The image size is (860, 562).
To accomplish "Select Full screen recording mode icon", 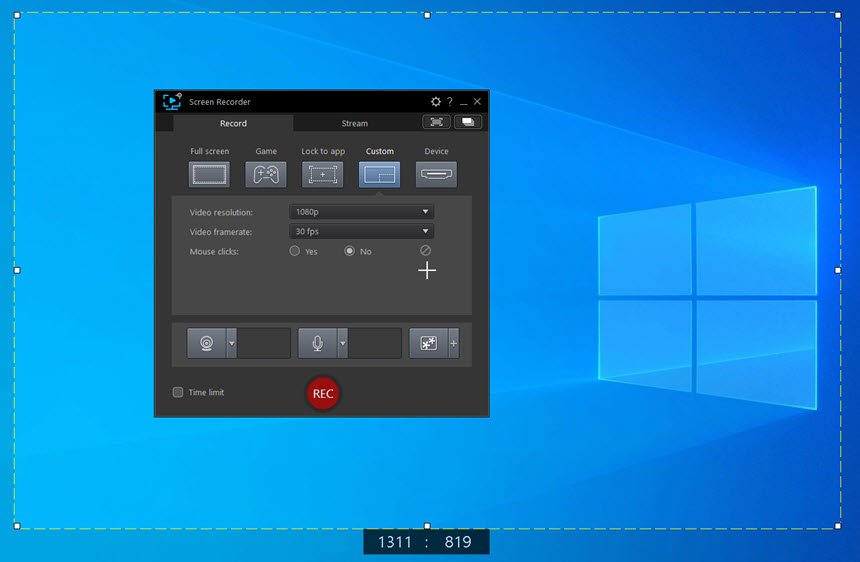I will pos(209,174).
